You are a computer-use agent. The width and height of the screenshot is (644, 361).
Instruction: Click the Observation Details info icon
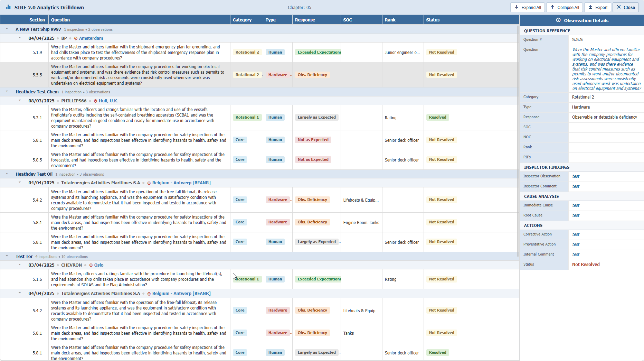pos(558,20)
